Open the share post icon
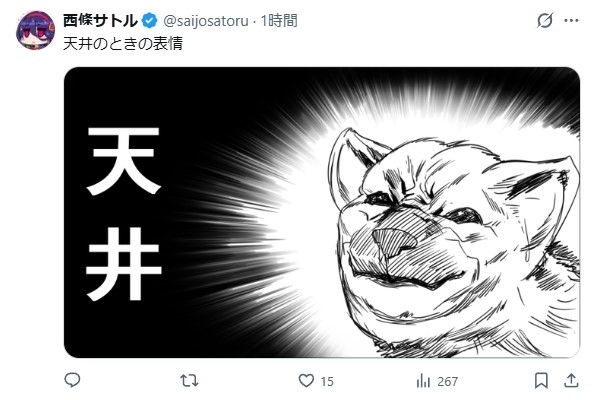The image size is (595, 400). [571, 380]
